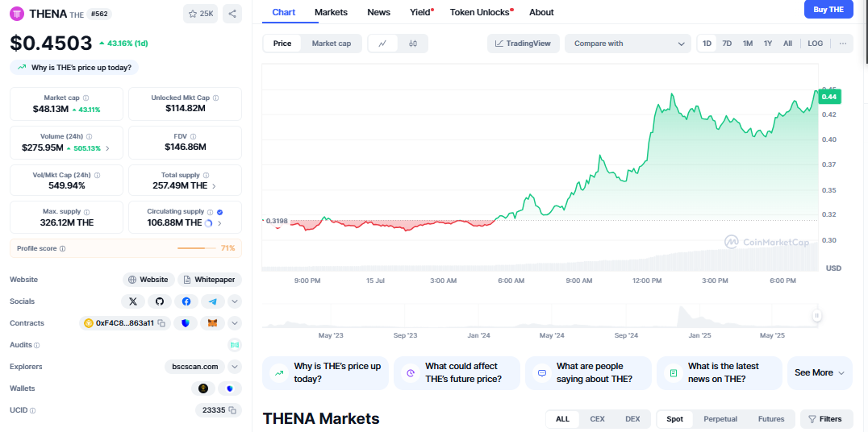This screenshot has height=432, width=868.
Task: Click the Profile score info icon
Action: point(63,249)
